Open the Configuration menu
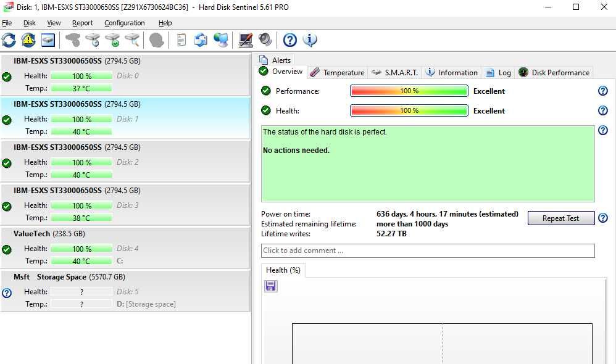The height and width of the screenshot is (364, 616). [125, 23]
